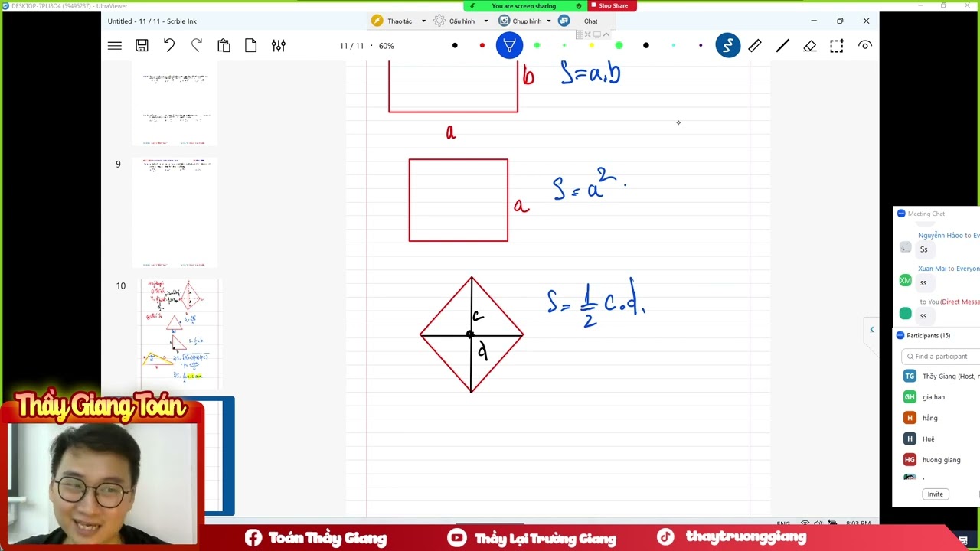Select participant huong giang
980x551 pixels.
(x=940, y=460)
